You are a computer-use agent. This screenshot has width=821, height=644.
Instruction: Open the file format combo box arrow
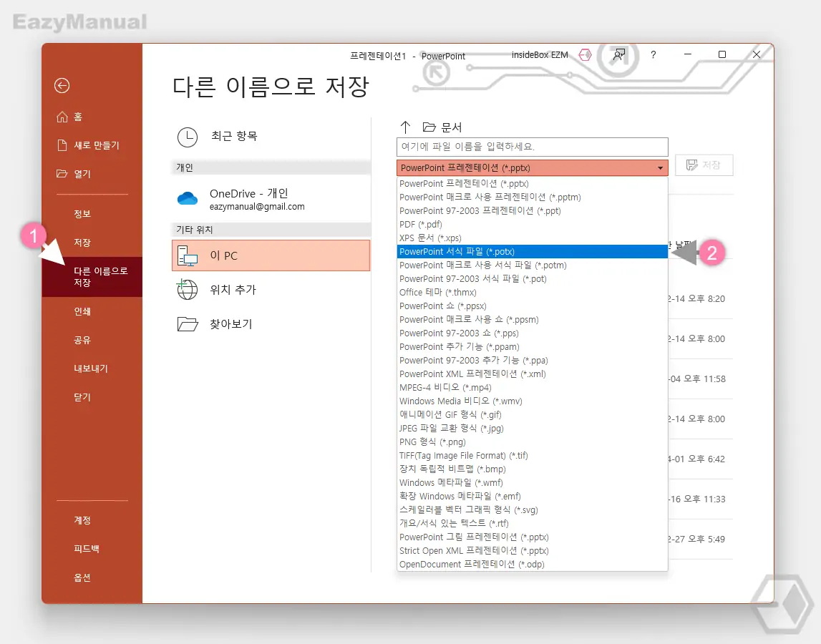(660, 167)
